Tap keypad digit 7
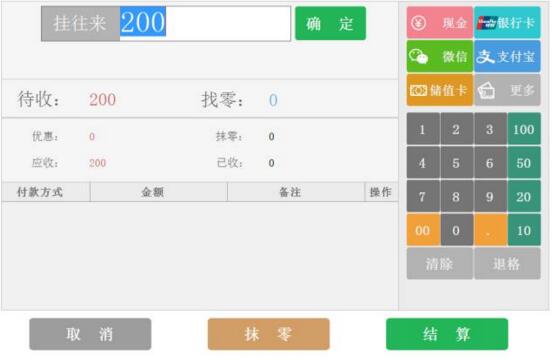 pos(423,196)
